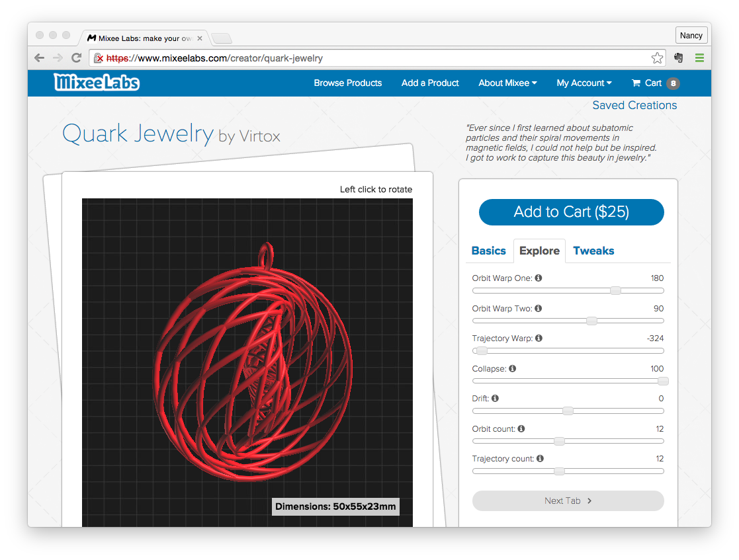
Task: Open the Saved Creations link
Action: pyautogui.click(x=634, y=105)
